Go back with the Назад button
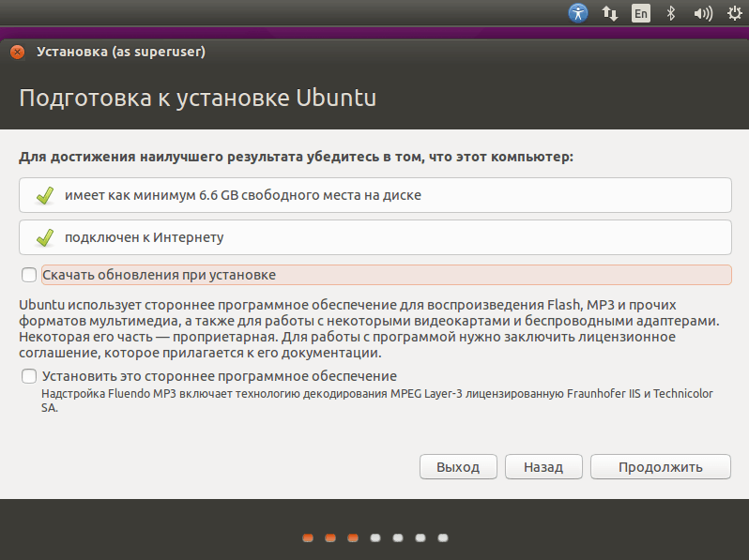The height and width of the screenshot is (560, 749). tap(543, 467)
